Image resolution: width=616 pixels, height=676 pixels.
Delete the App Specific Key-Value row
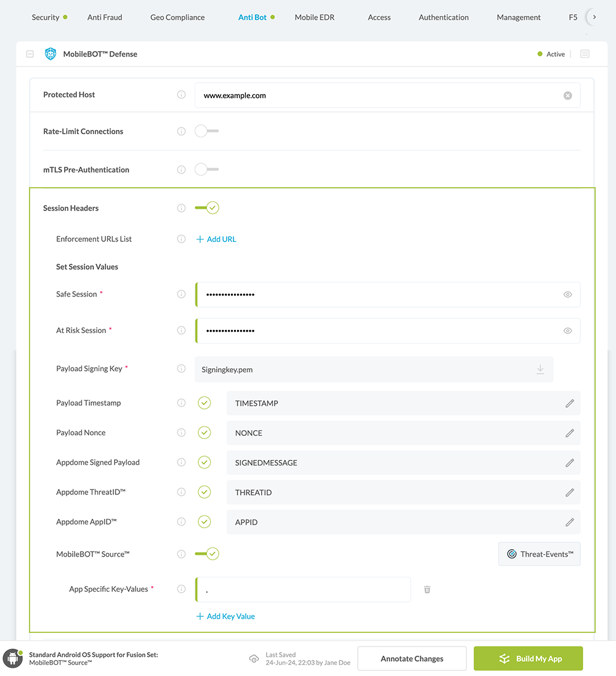tap(427, 589)
